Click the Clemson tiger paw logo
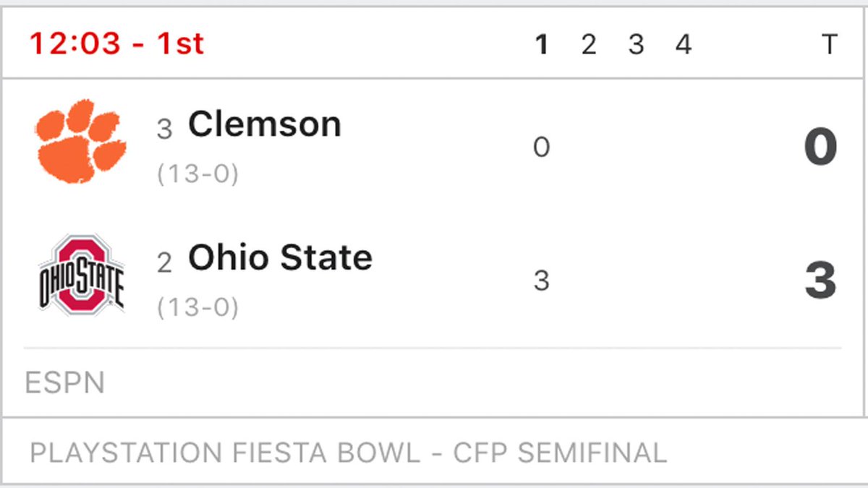The image size is (868, 488). [81, 141]
